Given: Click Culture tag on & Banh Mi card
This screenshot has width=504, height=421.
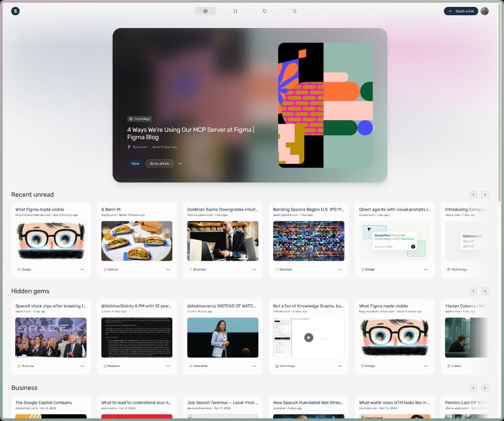Looking at the screenshot, I should click(x=111, y=270).
